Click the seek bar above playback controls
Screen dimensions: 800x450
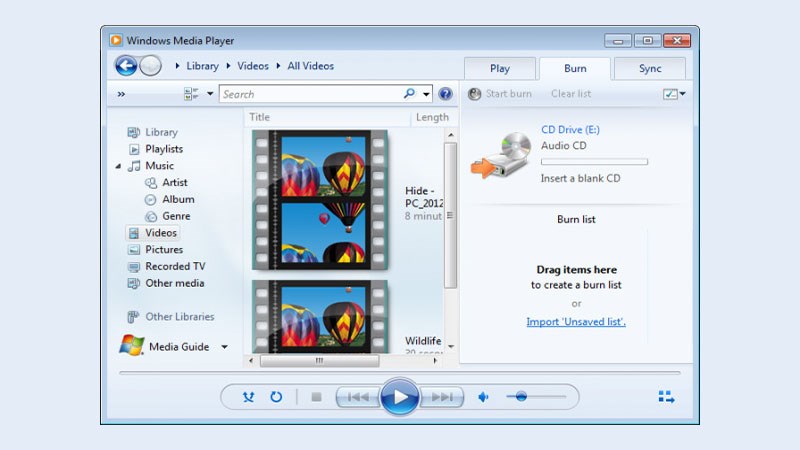coord(399,373)
